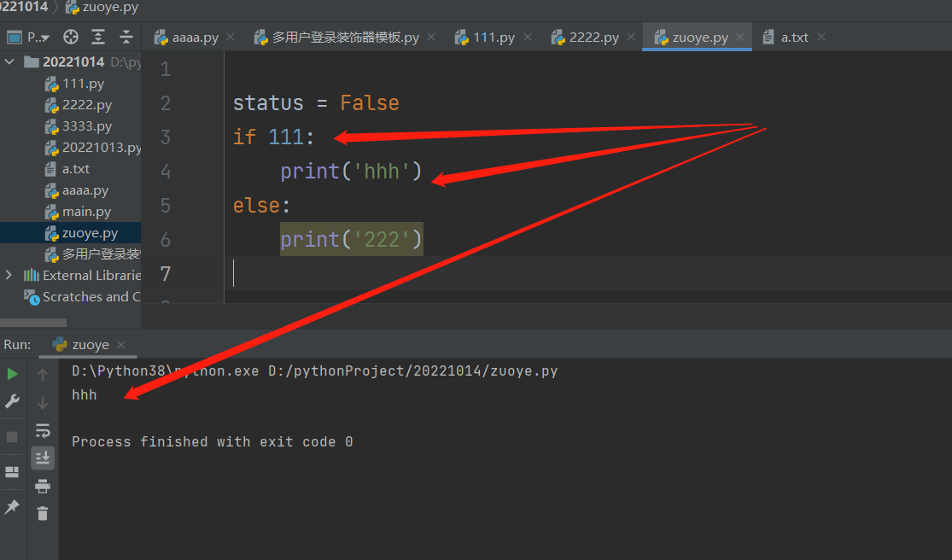The height and width of the screenshot is (560, 952).
Task: Toggle Scroll to End in Run console
Action: click(x=43, y=458)
